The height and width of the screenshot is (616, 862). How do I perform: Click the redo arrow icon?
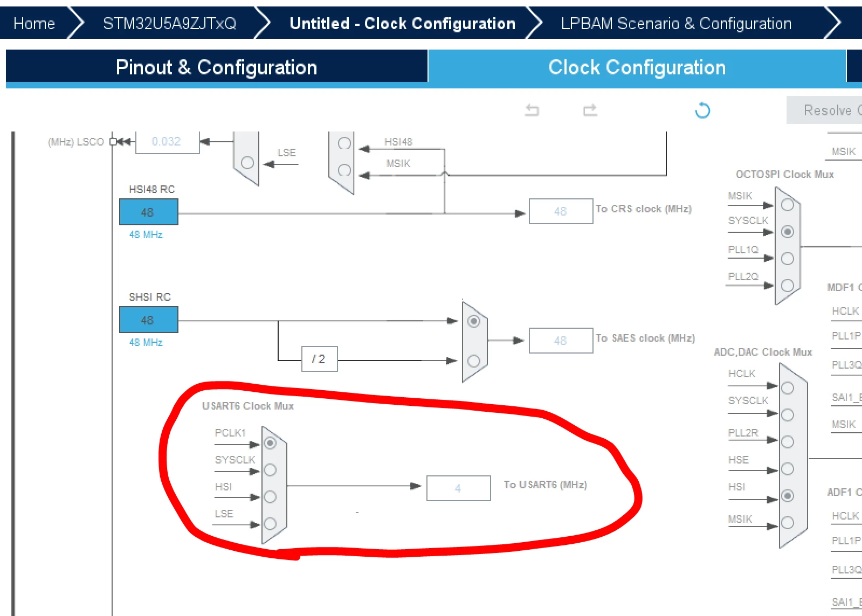pos(590,110)
